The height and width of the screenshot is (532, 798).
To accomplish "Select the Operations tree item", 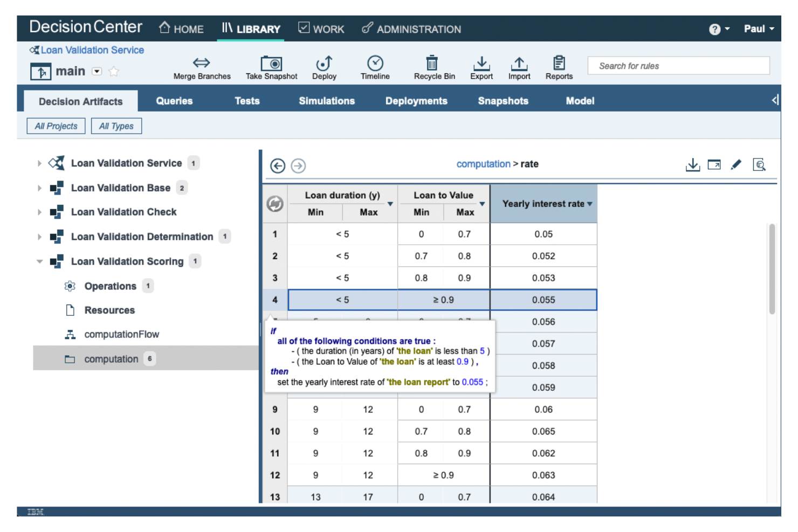I will (110, 286).
